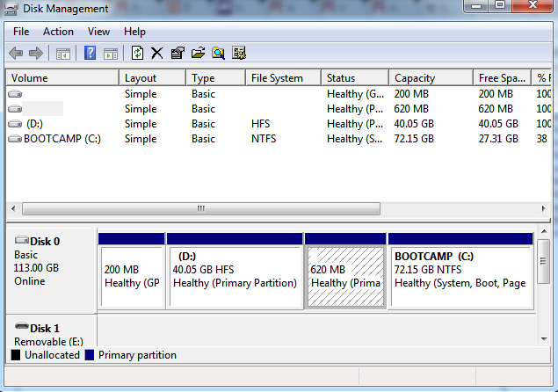This screenshot has height=392, width=558.
Task: Toggle the show/hide action pane icon
Action: pyautogui.click(x=111, y=54)
